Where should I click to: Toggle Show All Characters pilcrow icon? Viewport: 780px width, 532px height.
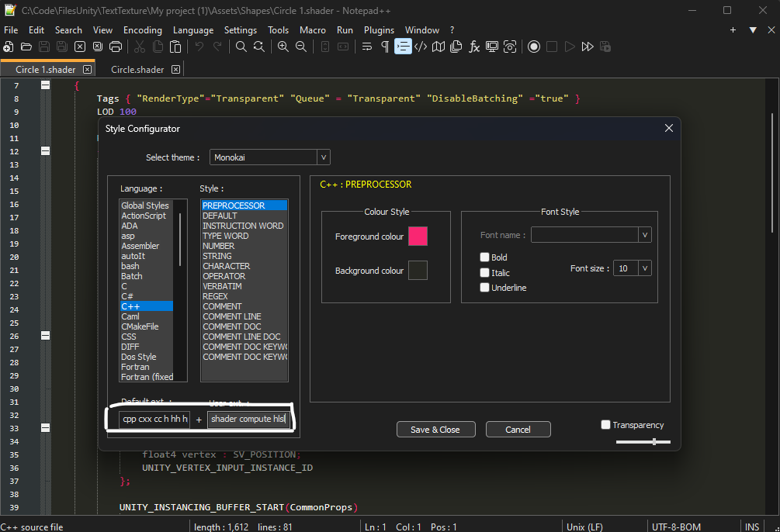pyautogui.click(x=385, y=47)
